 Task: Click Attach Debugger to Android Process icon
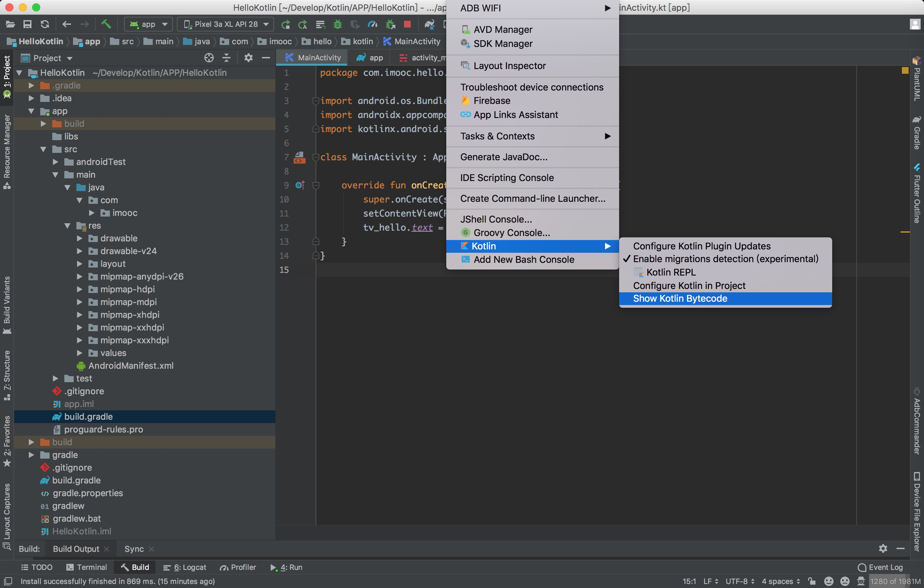coord(390,24)
